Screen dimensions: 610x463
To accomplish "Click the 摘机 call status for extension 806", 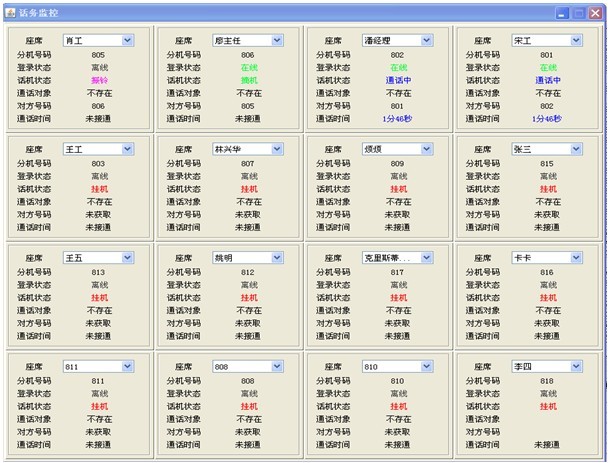I will (248, 80).
